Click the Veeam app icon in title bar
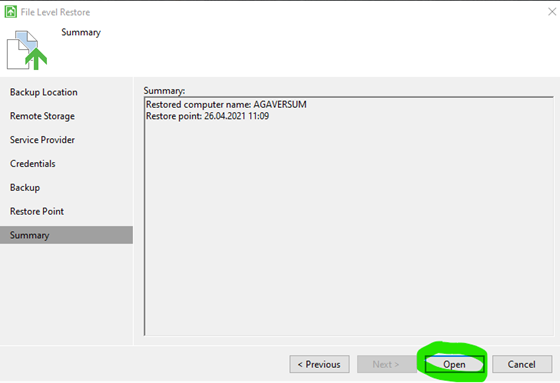The height and width of the screenshot is (383, 560). tap(10, 12)
